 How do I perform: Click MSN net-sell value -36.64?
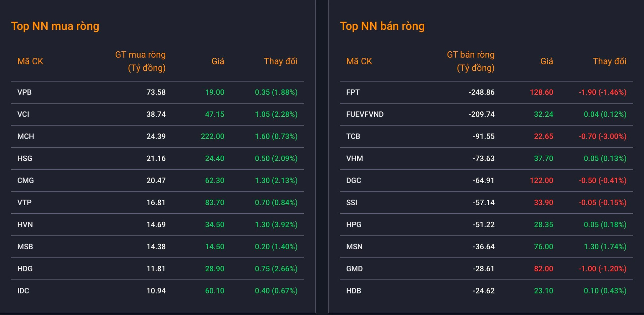coord(484,247)
